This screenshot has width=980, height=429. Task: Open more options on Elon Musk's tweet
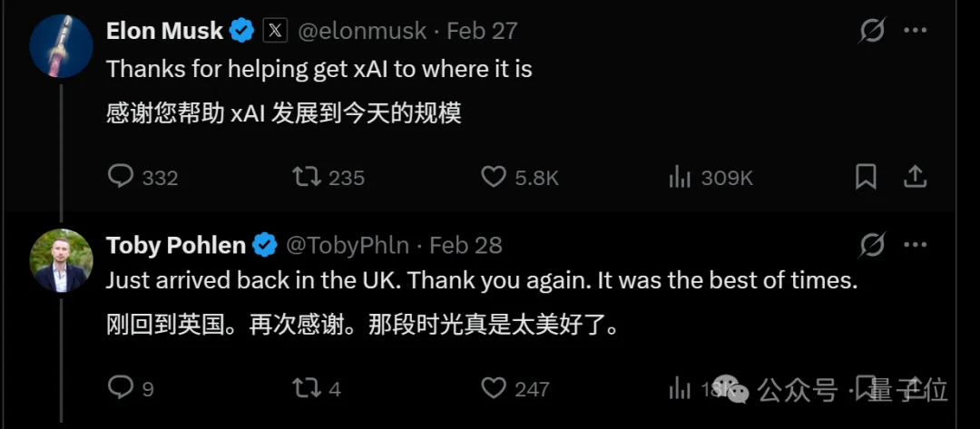click(x=915, y=31)
